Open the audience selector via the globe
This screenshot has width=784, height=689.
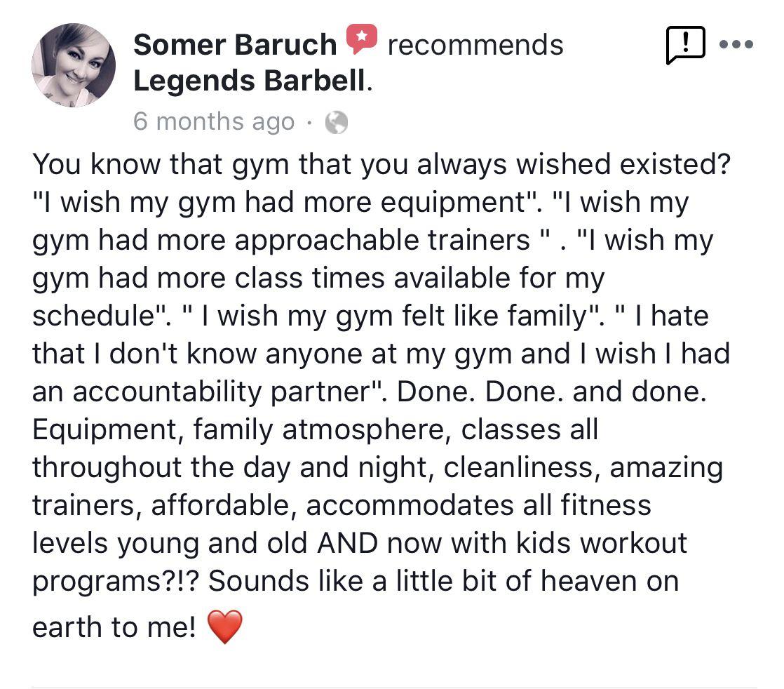(334, 121)
